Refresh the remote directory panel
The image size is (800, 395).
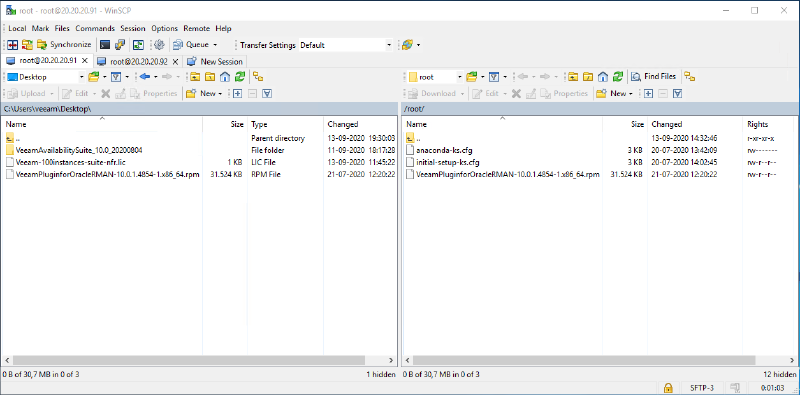point(618,77)
